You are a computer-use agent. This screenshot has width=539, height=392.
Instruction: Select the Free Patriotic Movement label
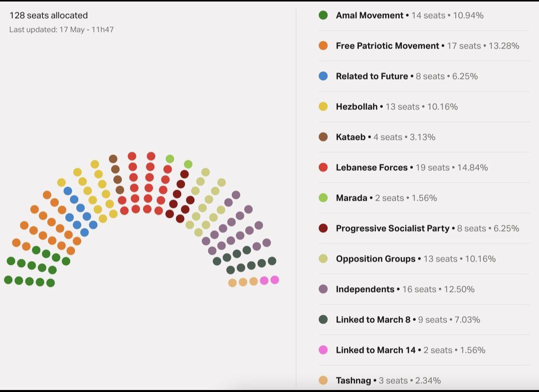tap(387, 46)
